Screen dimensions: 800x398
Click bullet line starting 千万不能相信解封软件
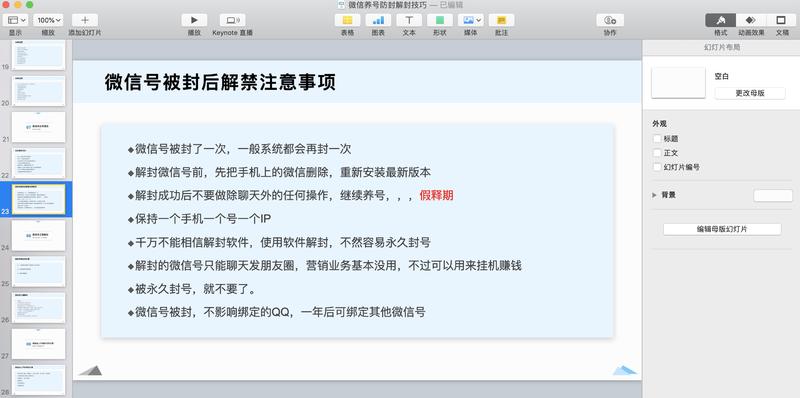[x=279, y=242]
